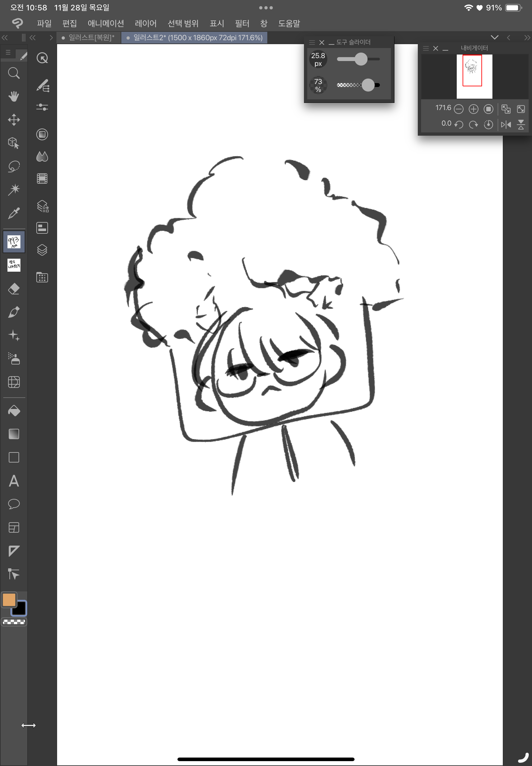Viewport: 532px width, 766px height.
Task: Select the Decoration sparkle tool
Action: coord(14,335)
